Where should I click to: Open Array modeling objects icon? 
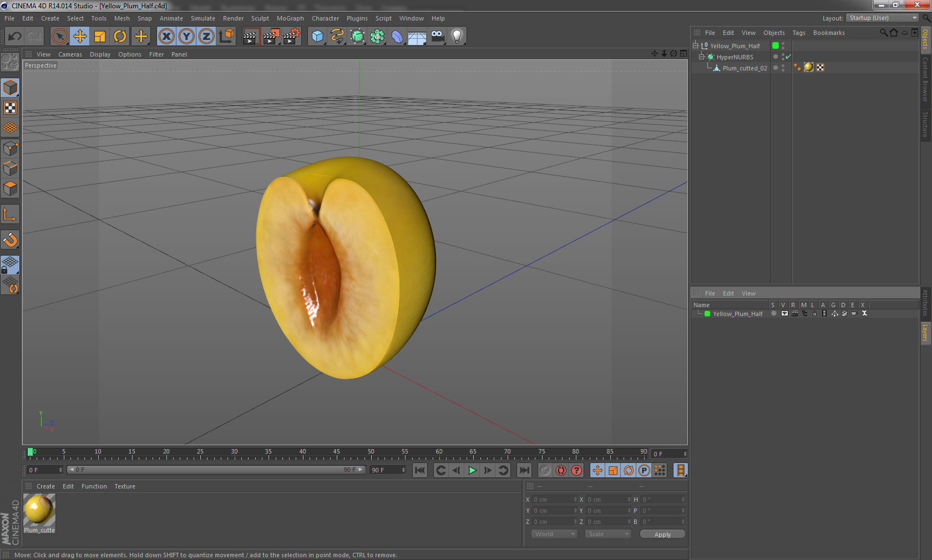click(377, 37)
